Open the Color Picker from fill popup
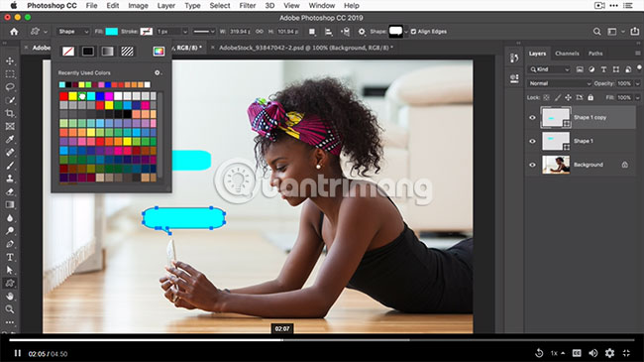The image size is (644, 362). pos(159,51)
